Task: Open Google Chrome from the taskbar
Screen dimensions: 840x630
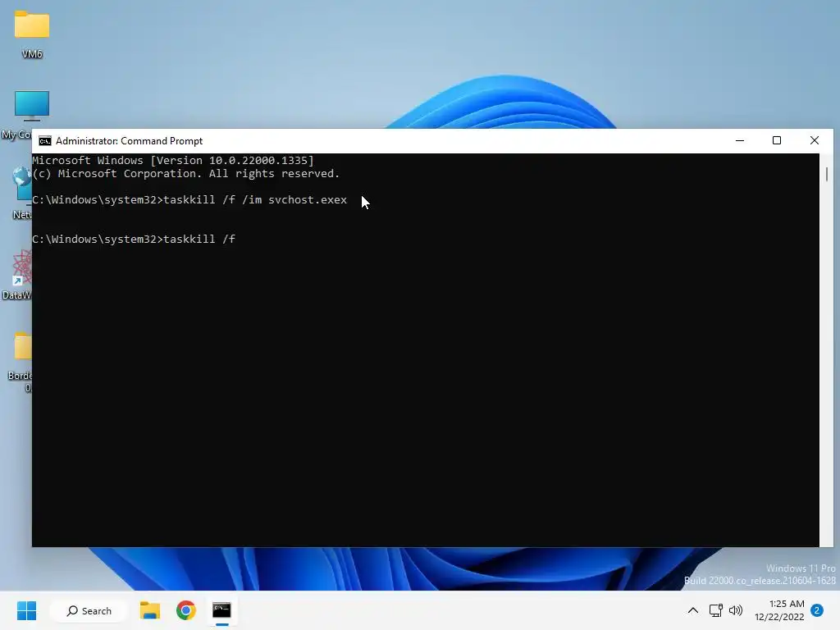Action: [186, 610]
